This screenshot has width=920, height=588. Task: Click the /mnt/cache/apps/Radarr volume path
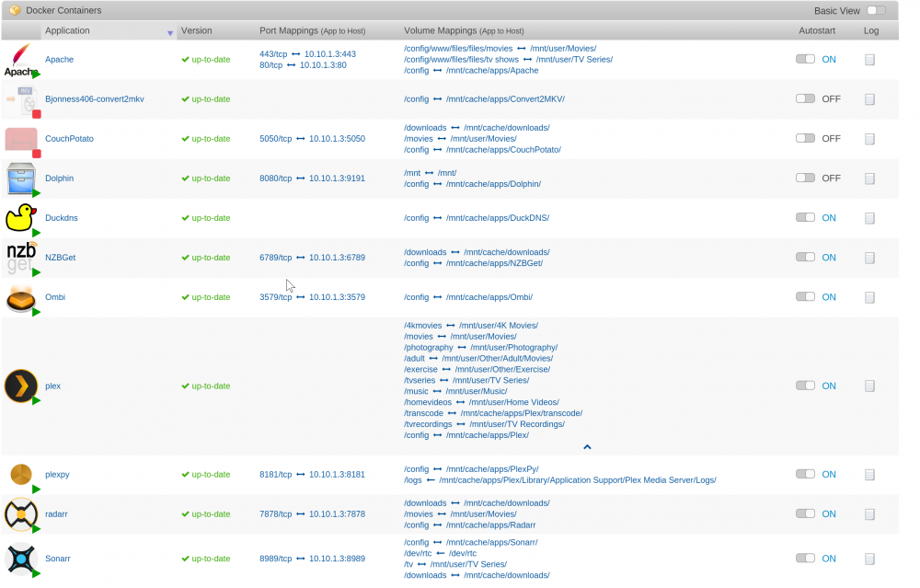point(490,525)
